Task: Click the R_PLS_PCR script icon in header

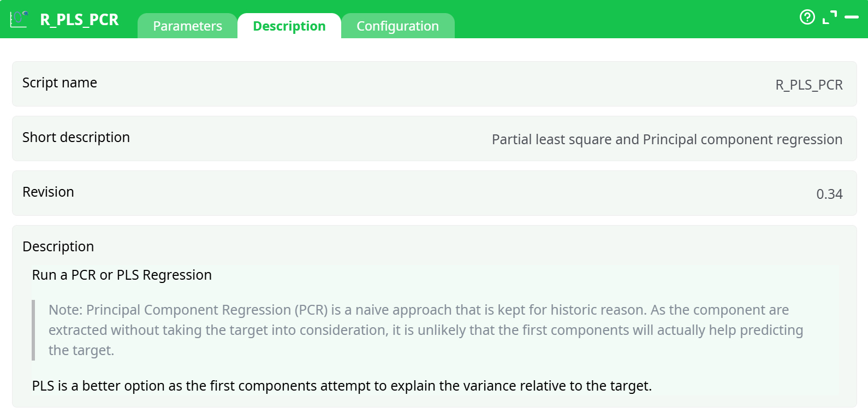Action: [19, 19]
